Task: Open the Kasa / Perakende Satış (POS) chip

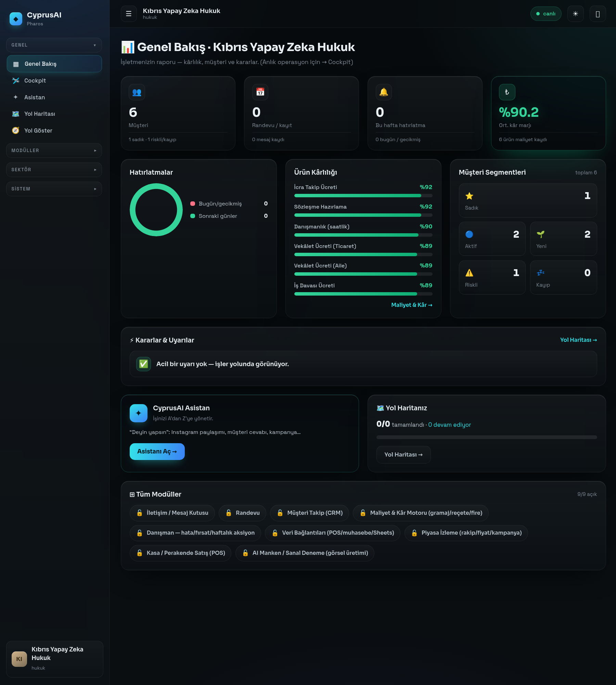Action: [180, 553]
